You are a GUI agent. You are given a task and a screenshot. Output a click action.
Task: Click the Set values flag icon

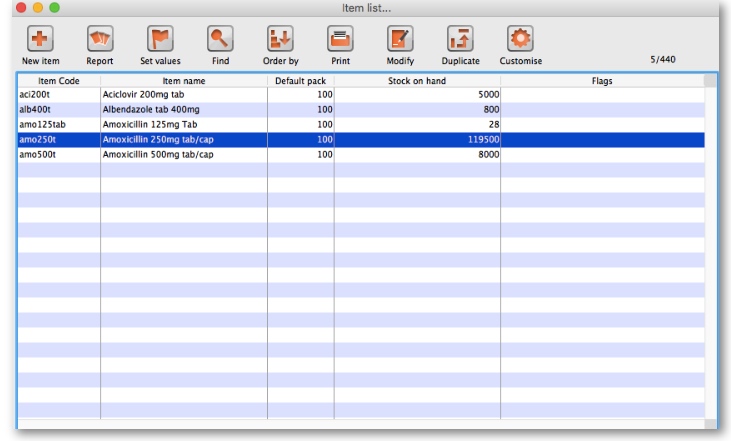[159, 40]
